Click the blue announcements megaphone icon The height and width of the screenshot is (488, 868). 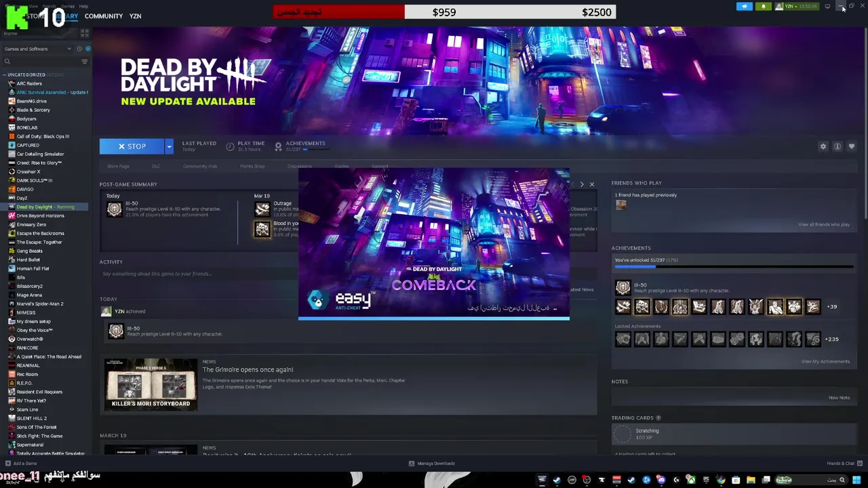click(x=745, y=6)
